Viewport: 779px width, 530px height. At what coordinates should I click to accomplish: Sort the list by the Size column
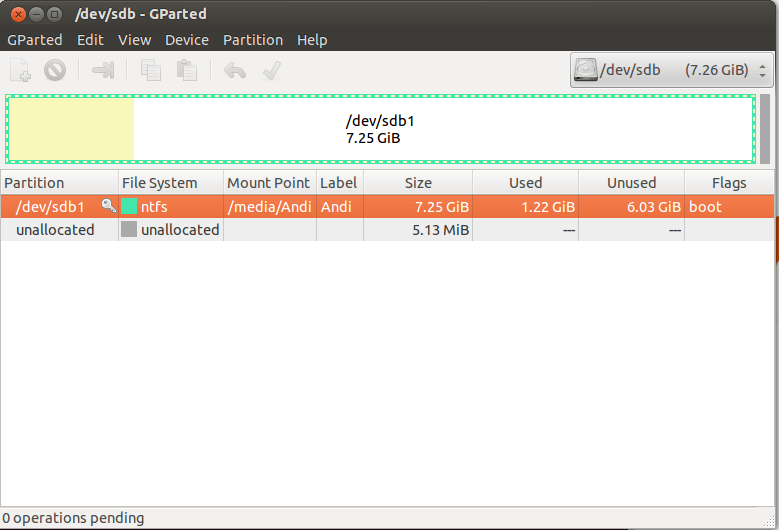417,183
